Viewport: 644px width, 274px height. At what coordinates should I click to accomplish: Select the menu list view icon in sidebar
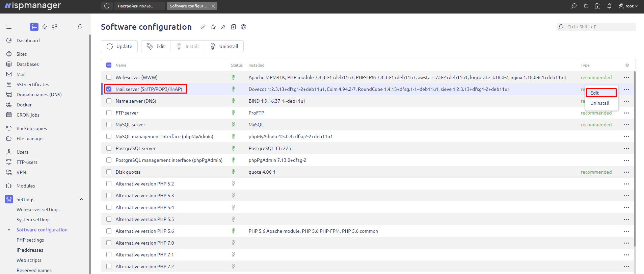pyautogui.click(x=34, y=27)
